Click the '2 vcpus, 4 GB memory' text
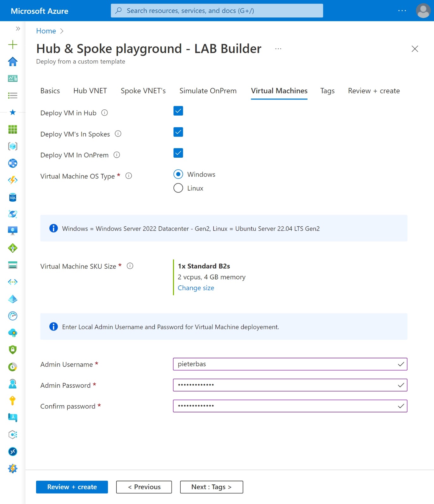434x504 pixels. [x=212, y=277]
